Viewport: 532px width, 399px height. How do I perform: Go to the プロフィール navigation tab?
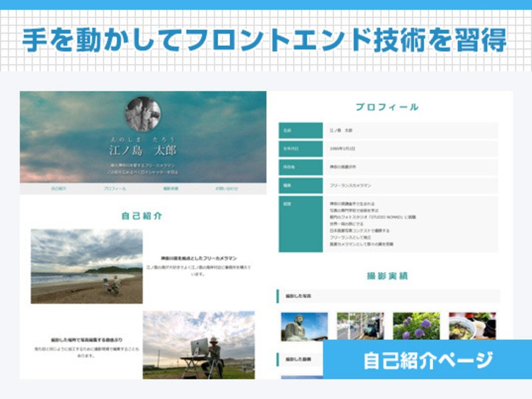point(114,189)
